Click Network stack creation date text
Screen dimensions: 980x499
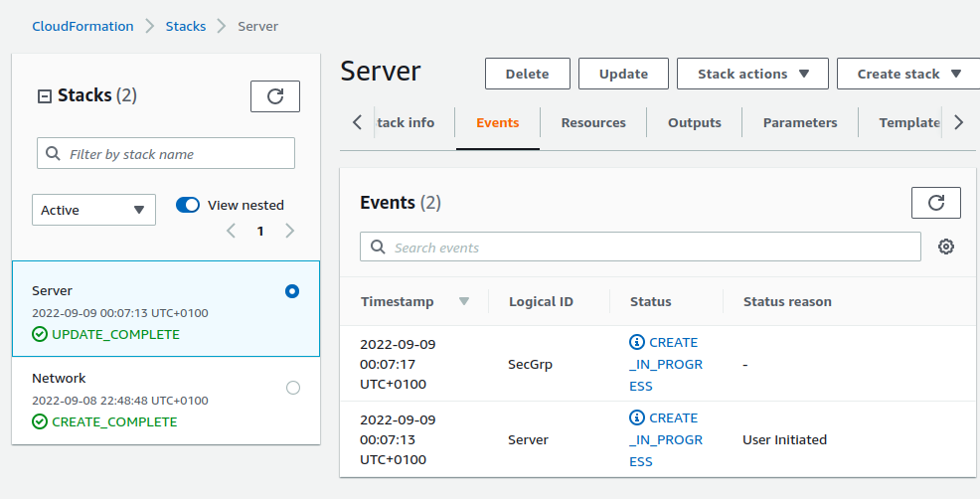120,401
